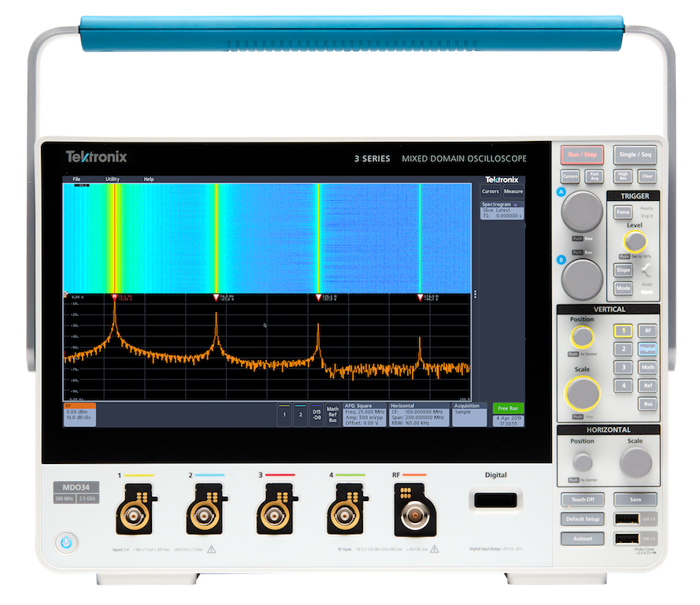Click the lower USB 2.0 port
Viewport: 700px width, 605px height.
(x=627, y=539)
